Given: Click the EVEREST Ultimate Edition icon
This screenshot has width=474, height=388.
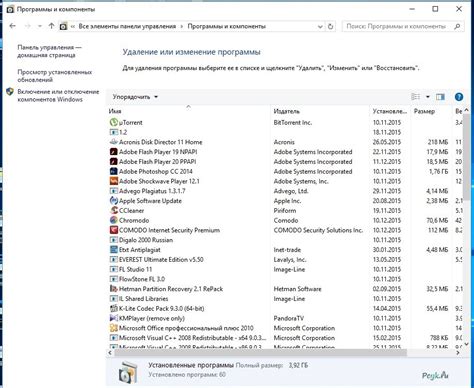Looking at the screenshot, I should tap(114, 260).
